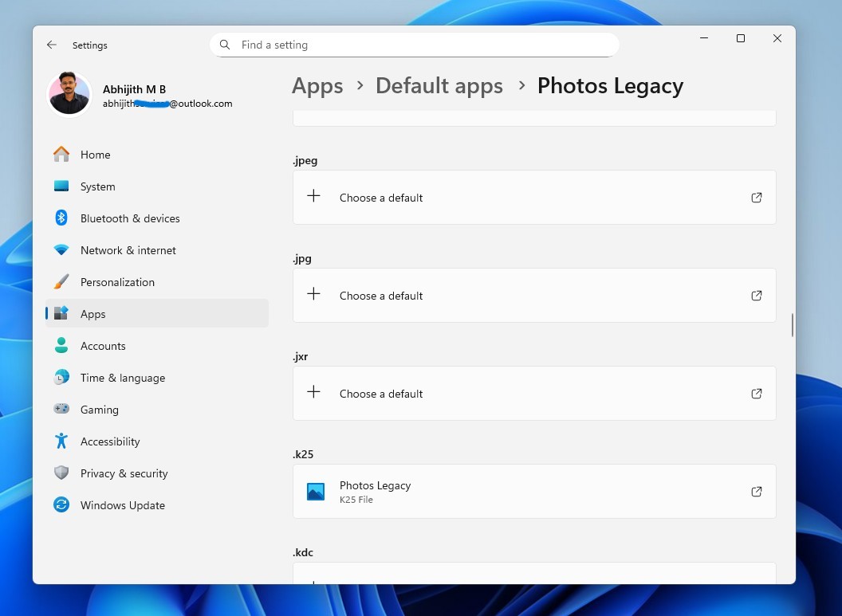This screenshot has width=842, height=616.
Task: Click into the Find a setting search box
Action: (415, 45)
